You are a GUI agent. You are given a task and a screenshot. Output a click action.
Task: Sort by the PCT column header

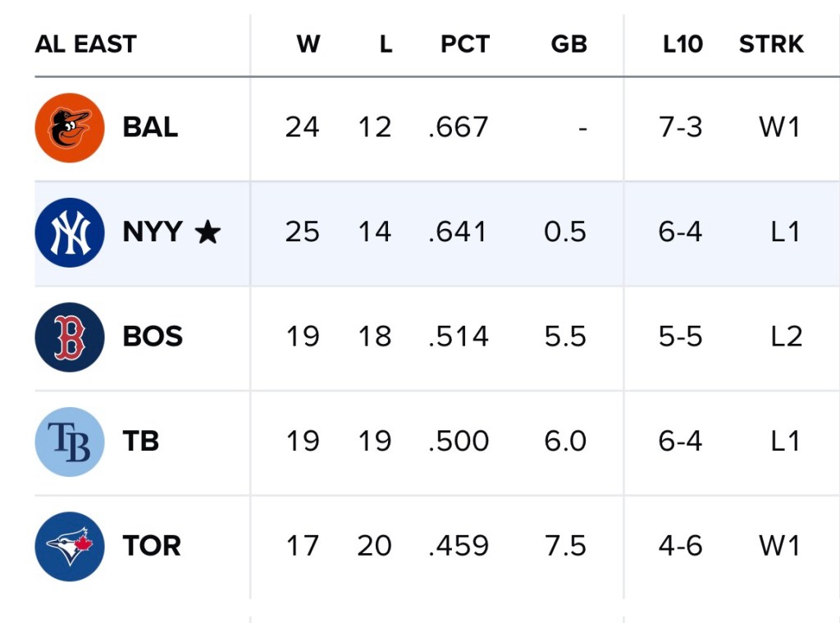coord(464,44)
